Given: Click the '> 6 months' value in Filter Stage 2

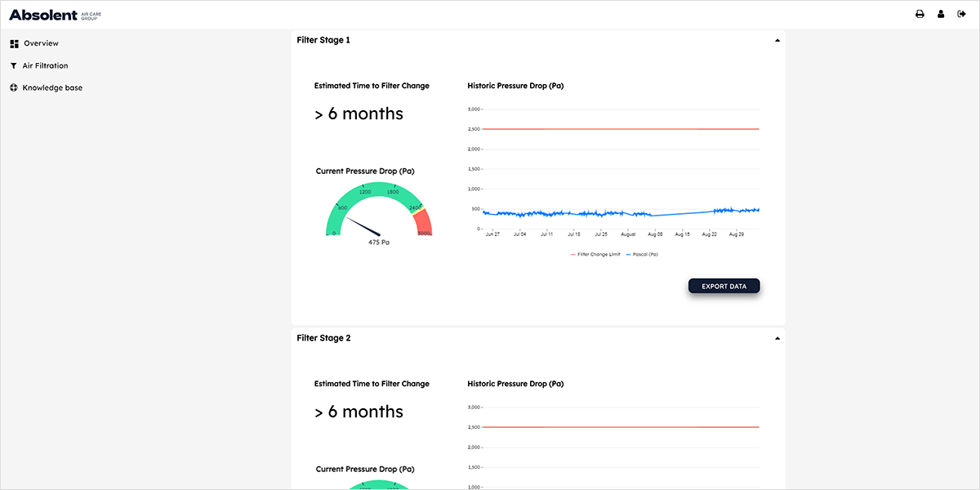Looking at the screenshot, I should [359, 412].
